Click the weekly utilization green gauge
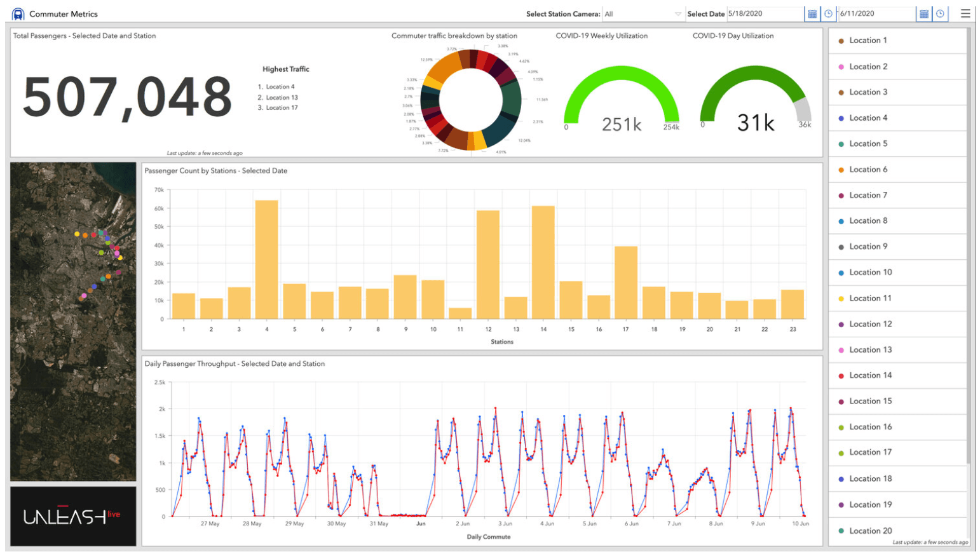 [622, 95]
